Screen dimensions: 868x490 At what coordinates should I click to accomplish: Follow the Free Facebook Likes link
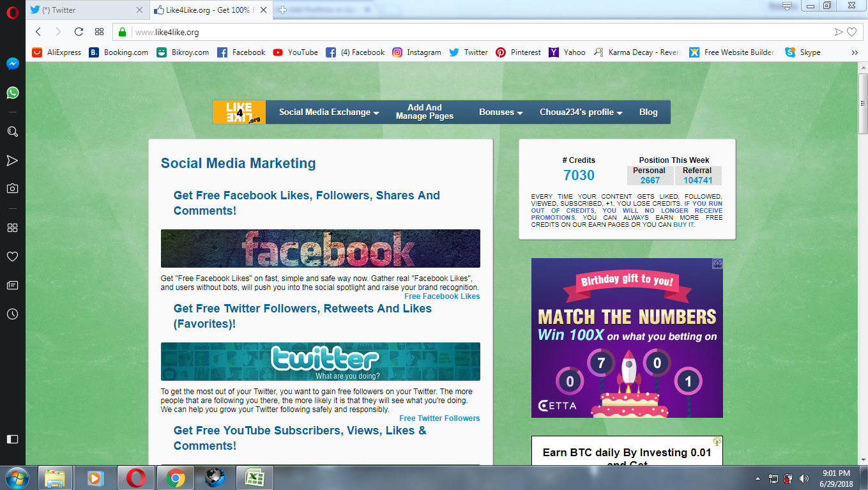442,296
